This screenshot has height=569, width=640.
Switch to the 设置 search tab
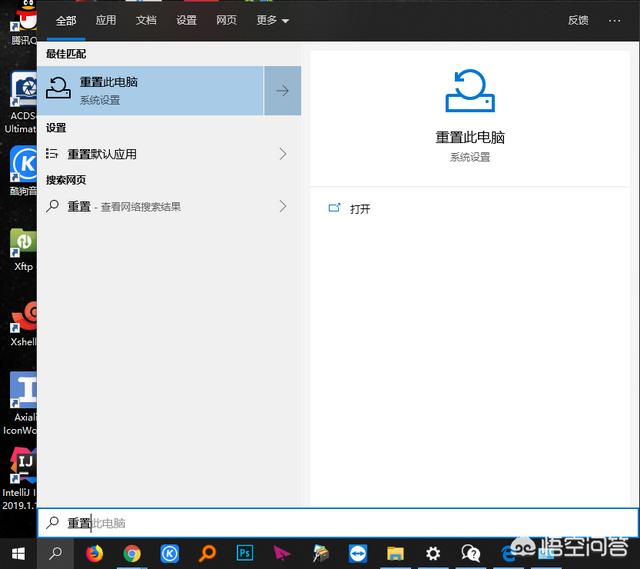pyautogui.click(x=186, y=20)
